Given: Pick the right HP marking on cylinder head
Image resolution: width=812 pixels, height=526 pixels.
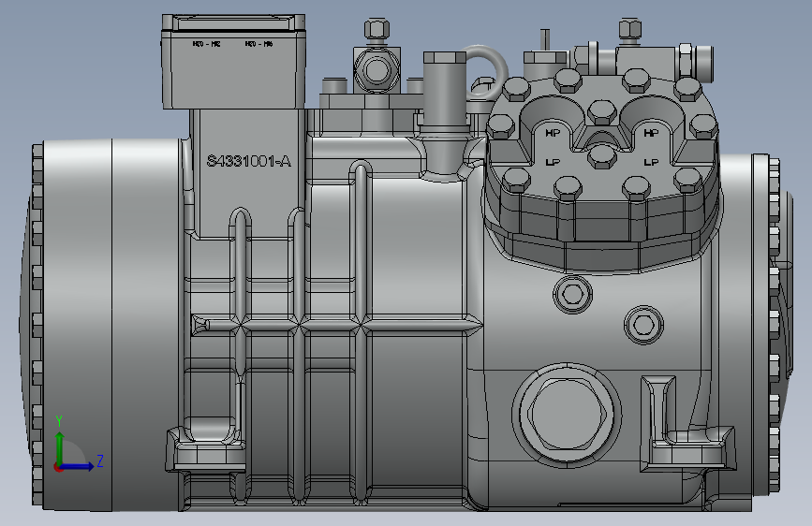Looking at the screenshot, I should click(651, 133).
